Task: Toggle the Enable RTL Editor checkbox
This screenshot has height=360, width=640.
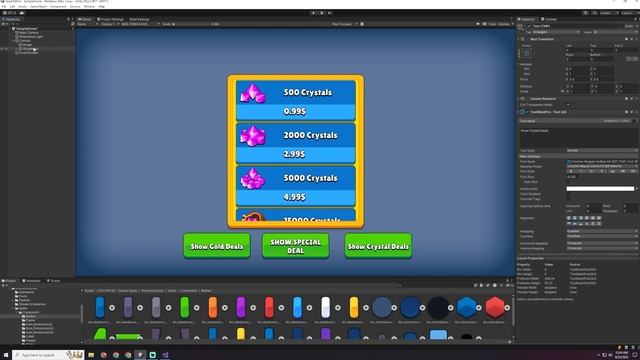Action: pyautogui.click(x=634, y=121)
